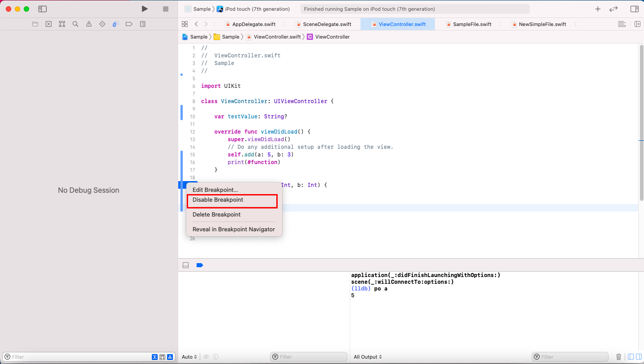Screen dimensions: 644x364
Task: Open the Debug navigator spray icon
Action: tap(116, 24)
